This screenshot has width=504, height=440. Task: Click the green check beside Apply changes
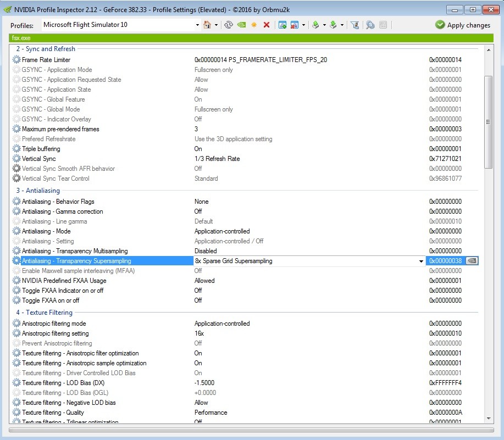pyautogui.click(x=440, y=25)
